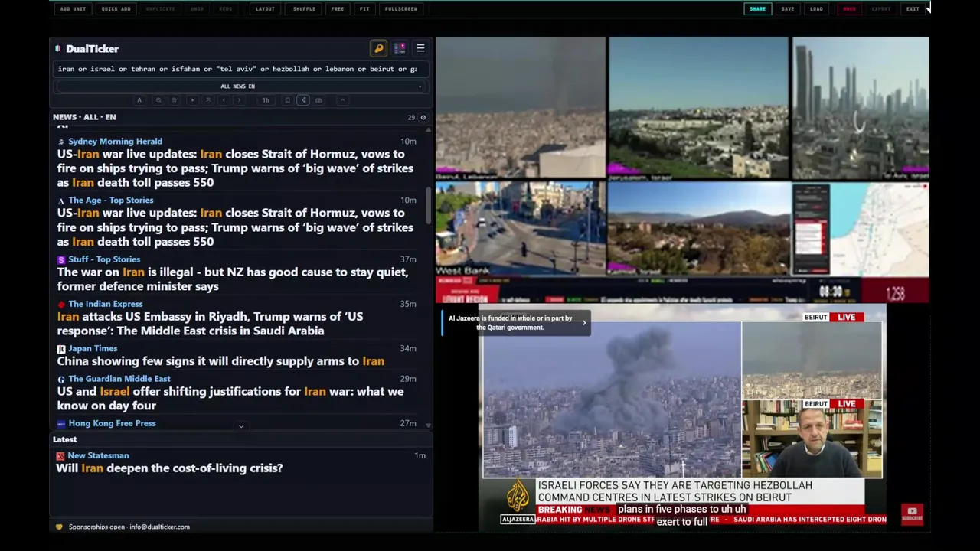Image resolution: width=980 pixels, height=551 pixels.
Task: Select the Jerusalem webcam thumbnail
Action: click(x=698, y=108)
